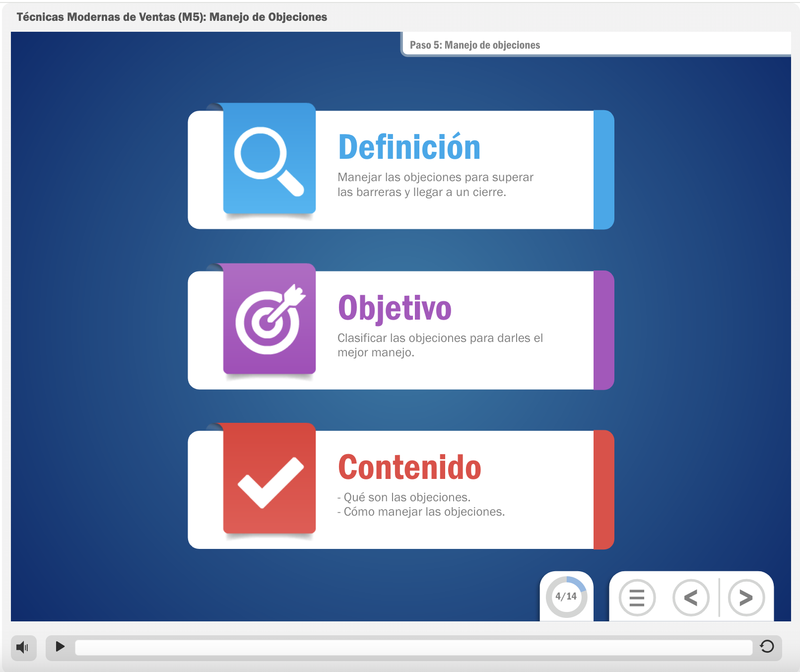Click the replay circular arrow icon

[767, 646]
